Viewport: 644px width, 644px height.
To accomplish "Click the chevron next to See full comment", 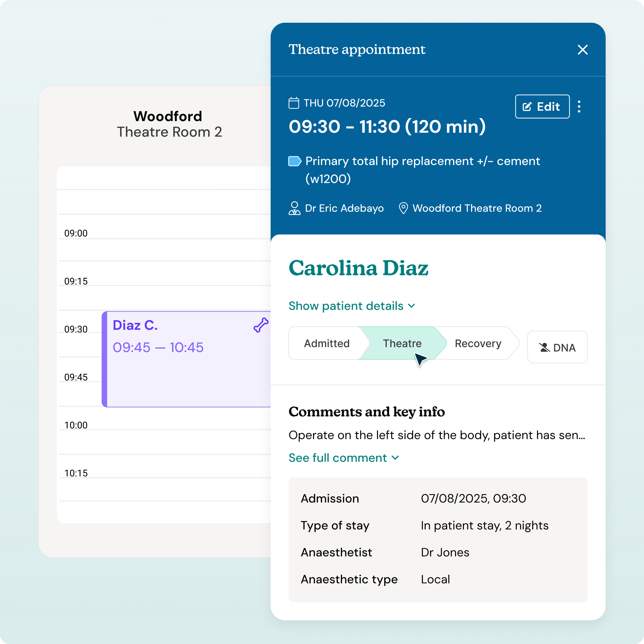I will point(395,458).
